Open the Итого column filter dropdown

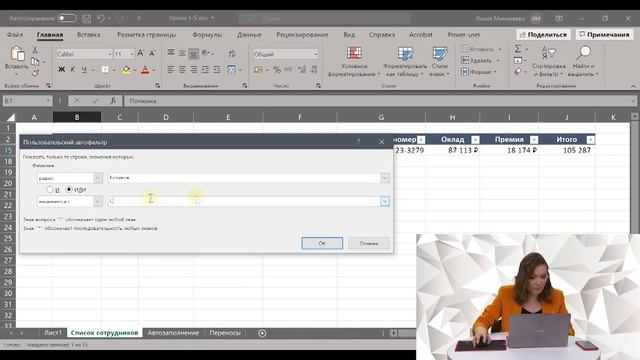point(590,140)
